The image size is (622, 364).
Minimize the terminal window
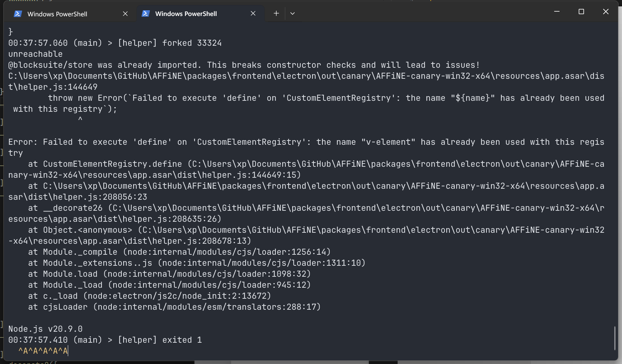click(x=557, y=12)
